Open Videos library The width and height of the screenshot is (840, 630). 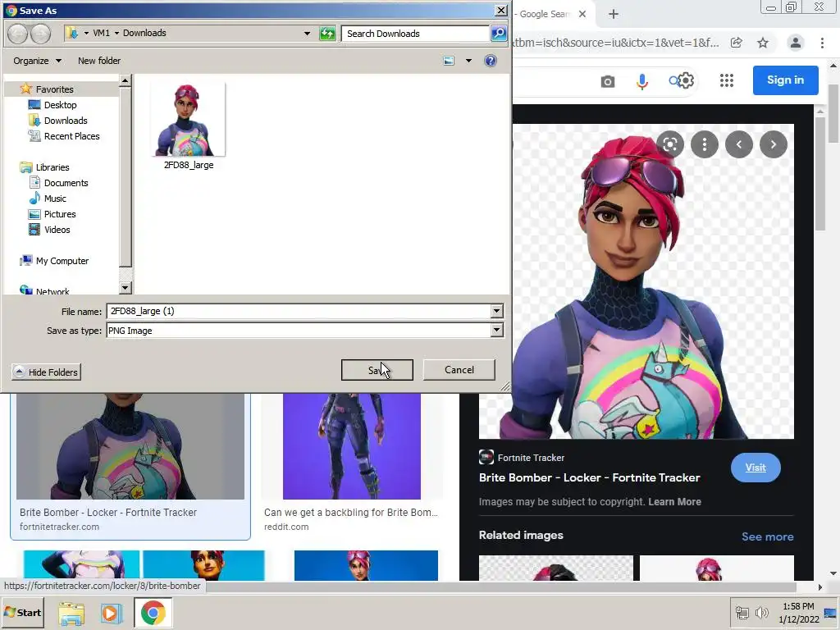coord(57,230)
